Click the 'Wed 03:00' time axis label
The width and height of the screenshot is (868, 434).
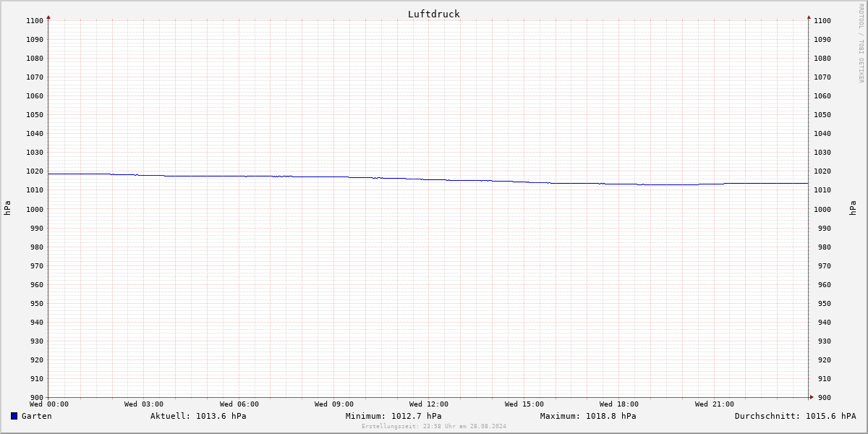[144, 404]
